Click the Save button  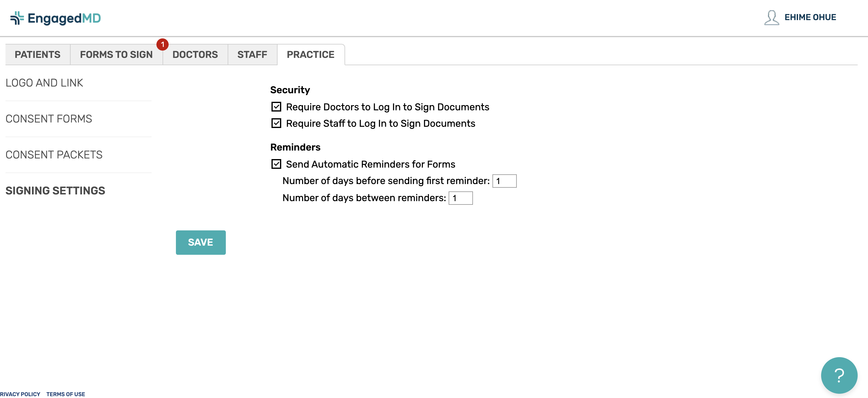[x=201, y=242]
